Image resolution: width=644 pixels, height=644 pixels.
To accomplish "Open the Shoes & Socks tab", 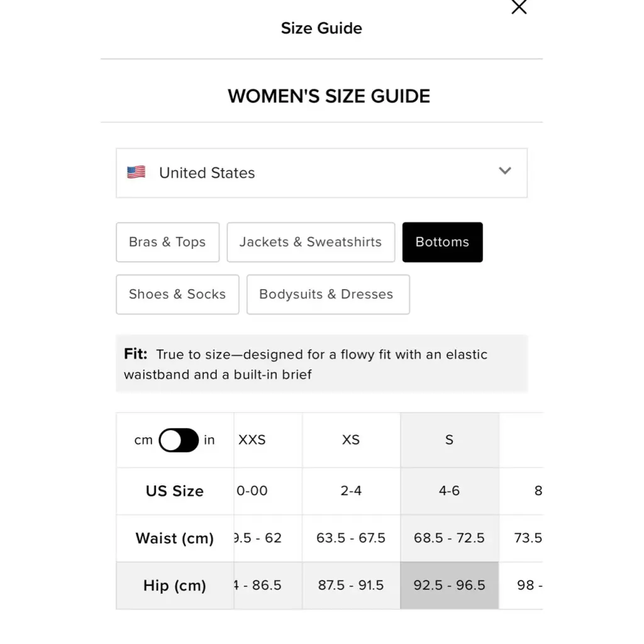I will coord(177,294).
